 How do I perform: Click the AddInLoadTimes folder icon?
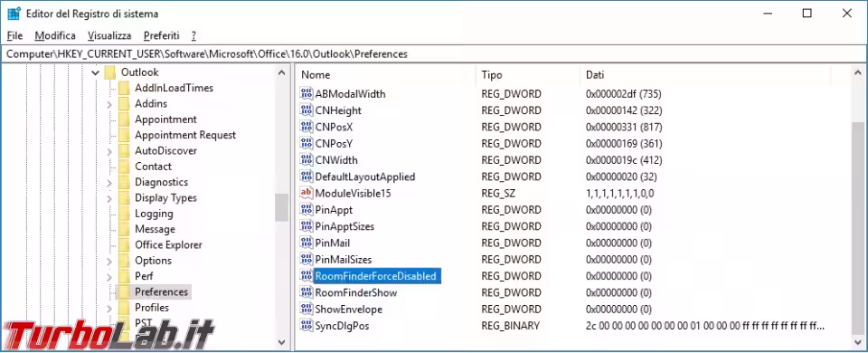(x=124, y=88)
